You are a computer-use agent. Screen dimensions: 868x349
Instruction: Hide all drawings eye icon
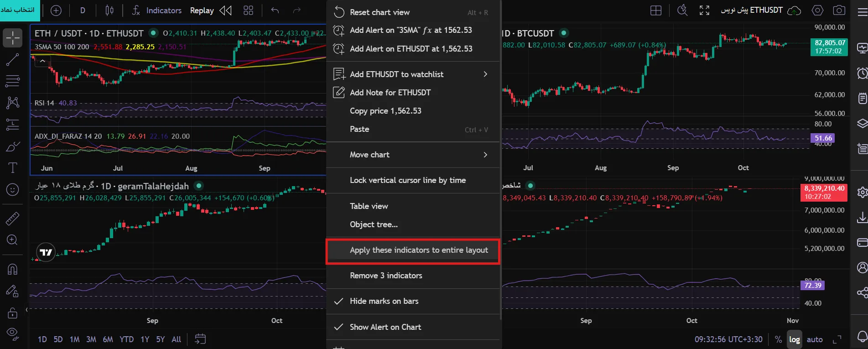pos(13,334)
